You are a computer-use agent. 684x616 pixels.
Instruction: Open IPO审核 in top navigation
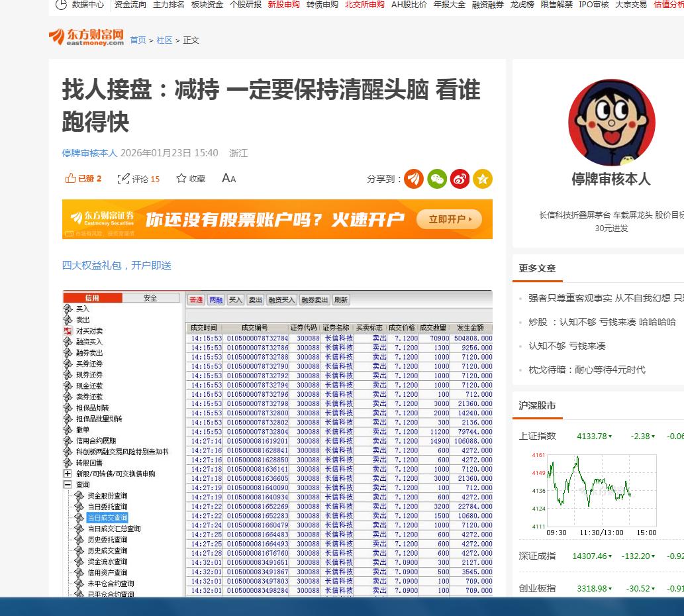click(x=594, y=5)
